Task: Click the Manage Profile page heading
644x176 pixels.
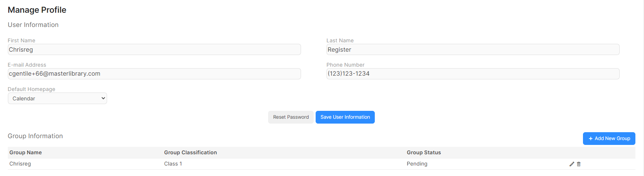Action: point(37,10)
